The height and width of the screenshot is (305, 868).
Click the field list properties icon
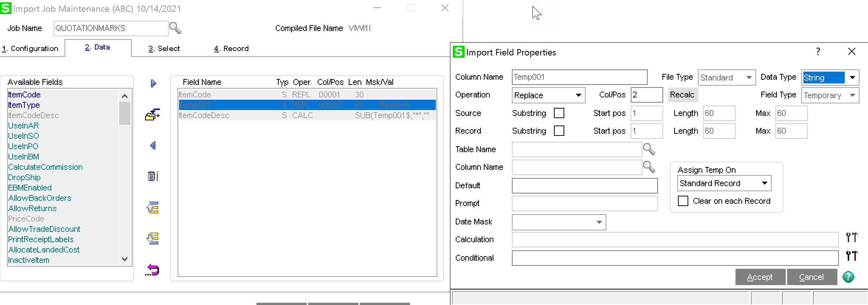[x=153, y=176]
